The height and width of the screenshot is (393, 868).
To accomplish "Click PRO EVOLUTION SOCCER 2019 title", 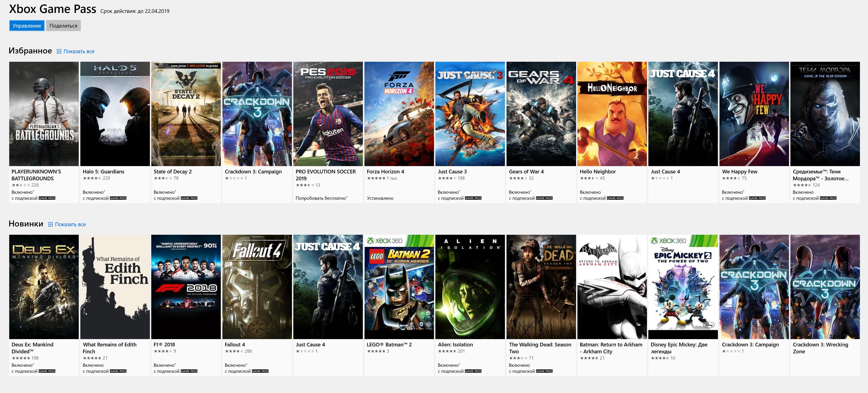I will pyautogui.click(x=326, y=175).
